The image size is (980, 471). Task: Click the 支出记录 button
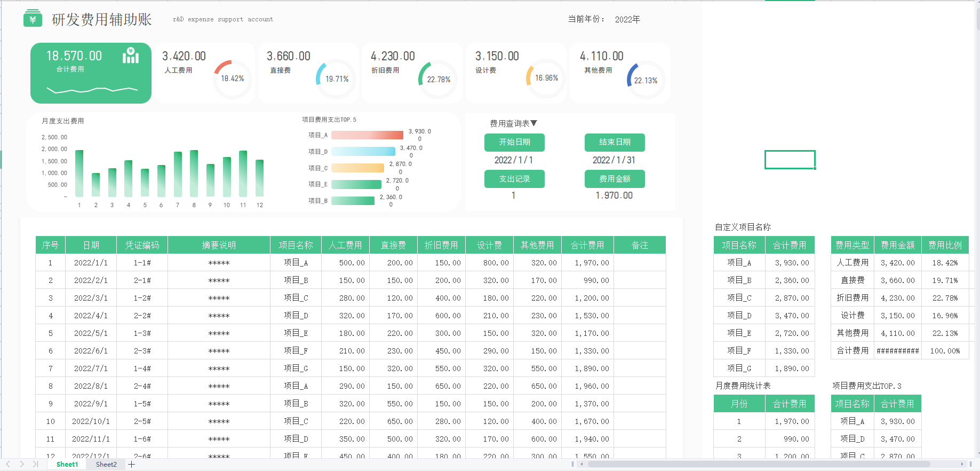click(514, 179)
